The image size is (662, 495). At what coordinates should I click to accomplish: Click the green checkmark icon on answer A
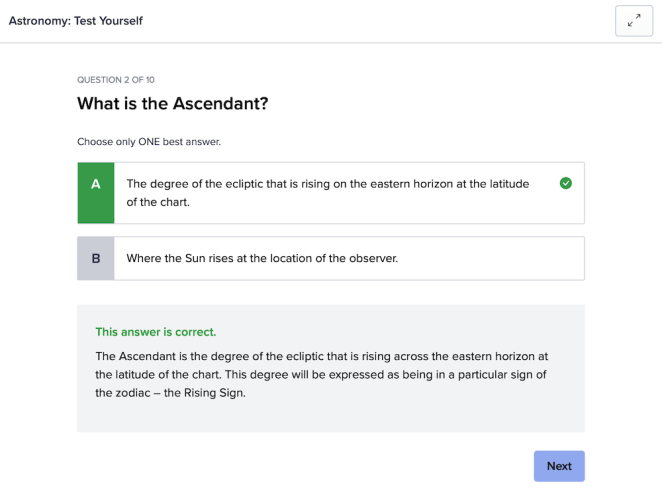tap(566, 183)
